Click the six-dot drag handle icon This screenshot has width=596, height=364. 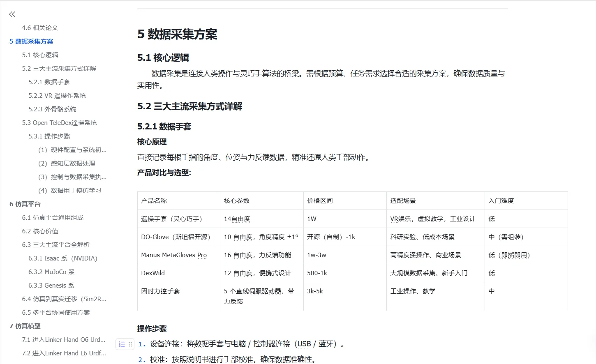point(130,344)
